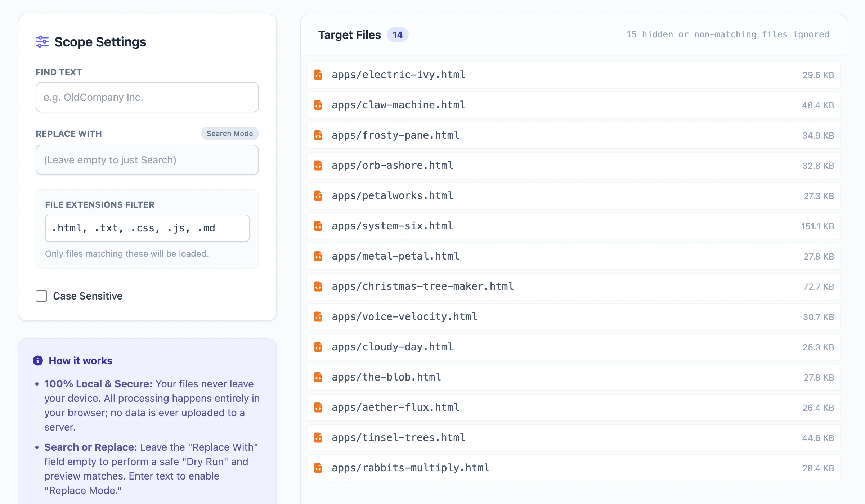Click the Scope Settings sliders icon
The width and height of the screenshot is (865, 504).
click(42, 41)
